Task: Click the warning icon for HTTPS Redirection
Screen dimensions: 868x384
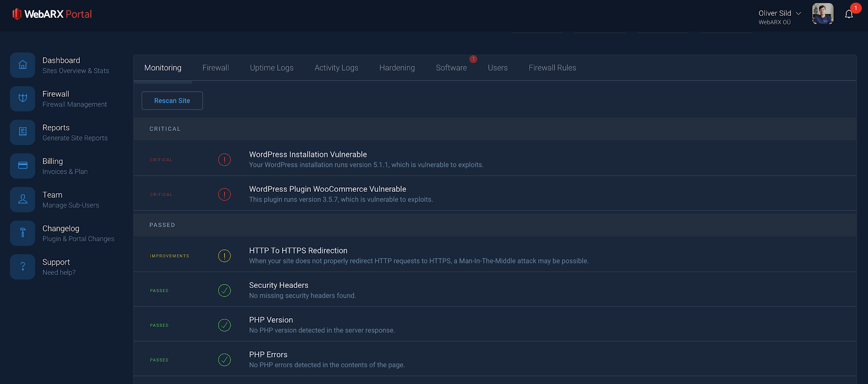Action: pos(225,256)
